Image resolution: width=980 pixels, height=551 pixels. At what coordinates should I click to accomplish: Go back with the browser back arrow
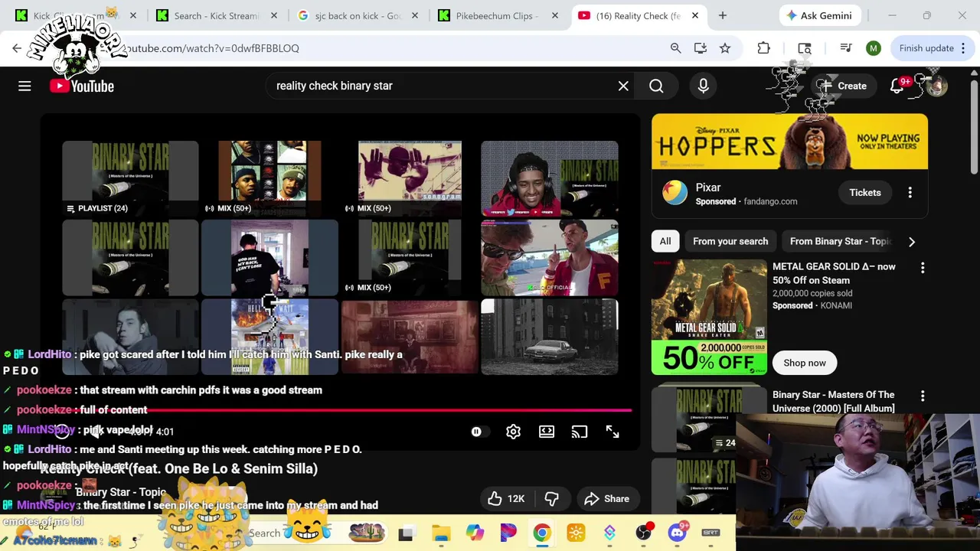pyautogui.click(x=17, y=48)
